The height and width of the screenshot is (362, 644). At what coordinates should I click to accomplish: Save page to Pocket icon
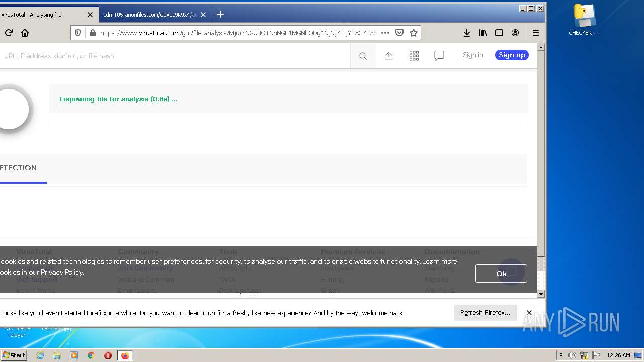coord(399,33)
